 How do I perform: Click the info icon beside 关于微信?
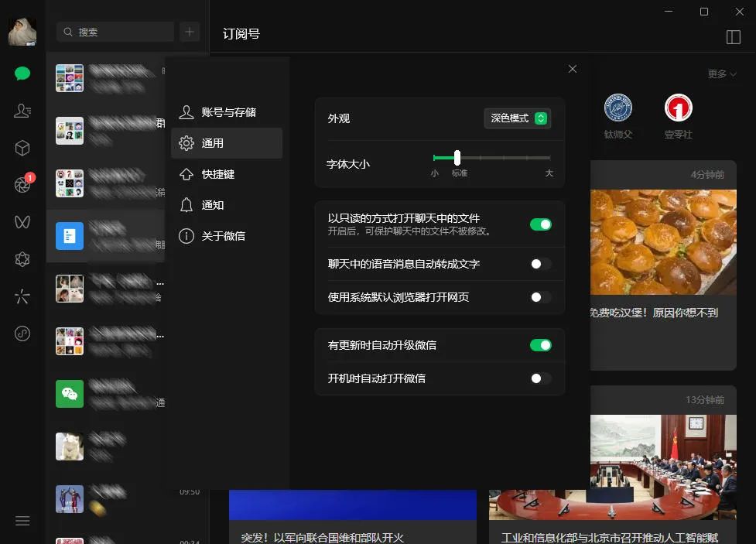point(186,236)
